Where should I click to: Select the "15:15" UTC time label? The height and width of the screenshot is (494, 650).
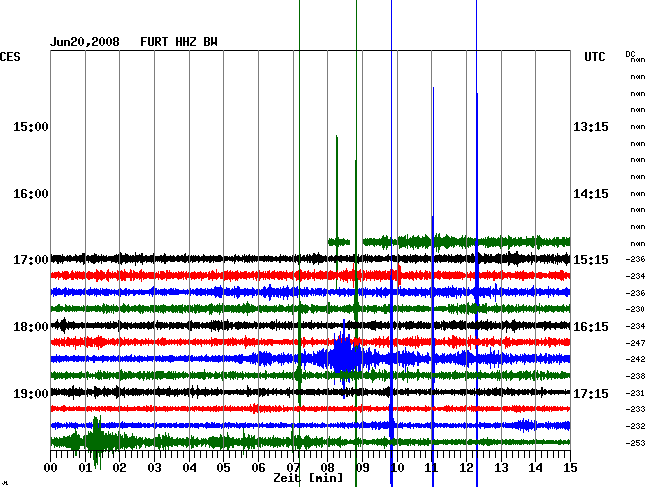point(591,260)
